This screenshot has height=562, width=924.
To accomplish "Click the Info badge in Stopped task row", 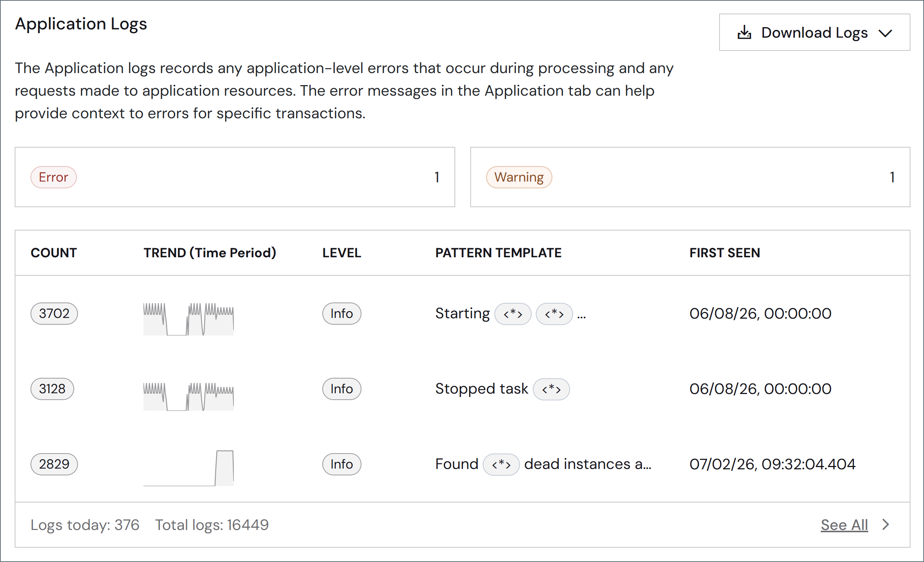I will (342, 389).
